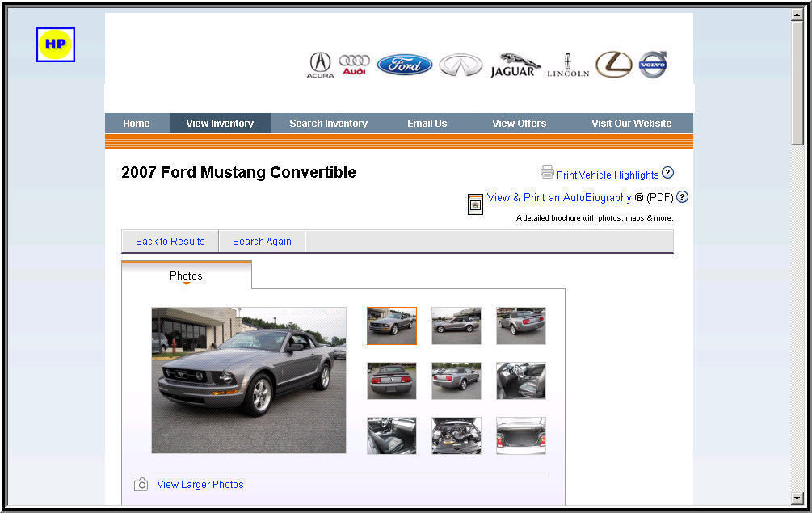Go to Home in navigation bar
This screenshot has height=513, width=812.
137,124
